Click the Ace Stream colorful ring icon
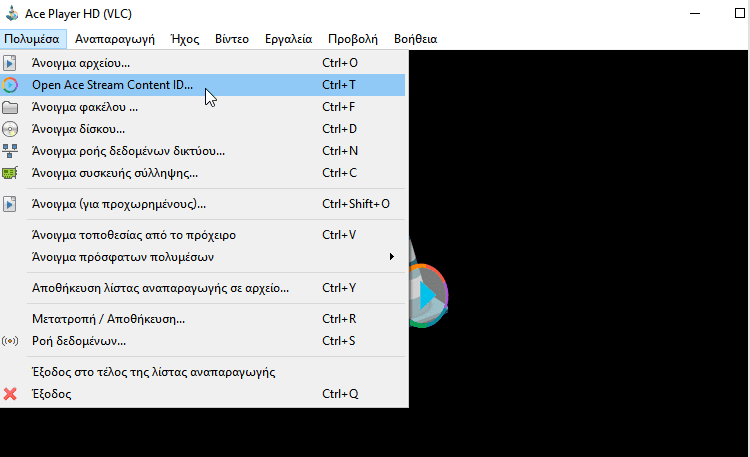Screen dimensions: 750x457 [x=10, y=85]
